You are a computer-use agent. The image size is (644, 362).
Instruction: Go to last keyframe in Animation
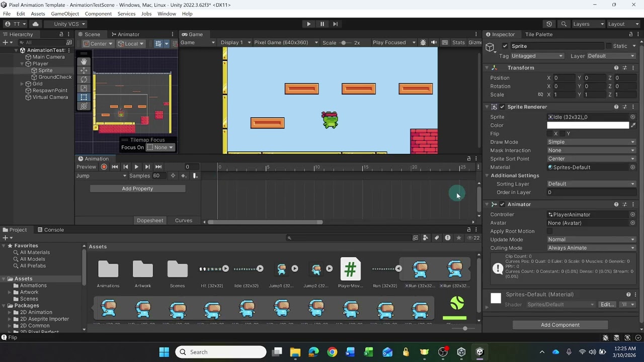click(x=158, y=166)
